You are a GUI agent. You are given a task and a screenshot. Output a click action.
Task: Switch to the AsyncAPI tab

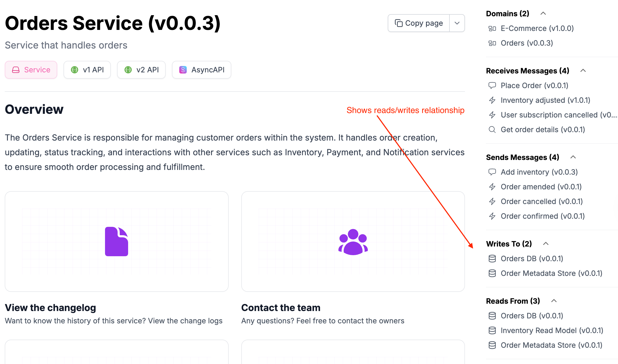[201, 70]
